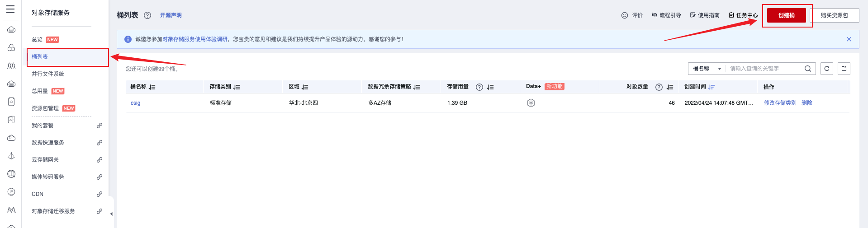868x228 pixels.
Task: Close the blue survey notification banner
Action: [849, 39]
